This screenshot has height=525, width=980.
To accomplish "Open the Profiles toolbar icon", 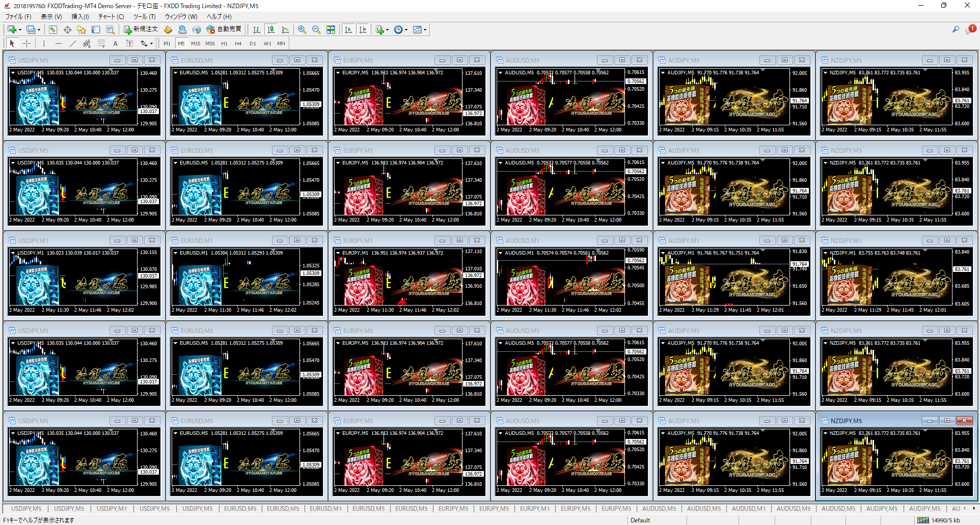I will coord(31,30).
